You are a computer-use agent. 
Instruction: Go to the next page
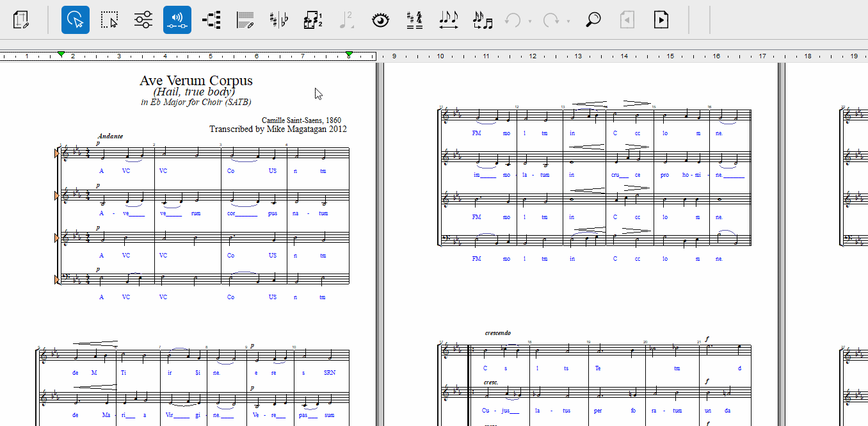tap(661, 20)
